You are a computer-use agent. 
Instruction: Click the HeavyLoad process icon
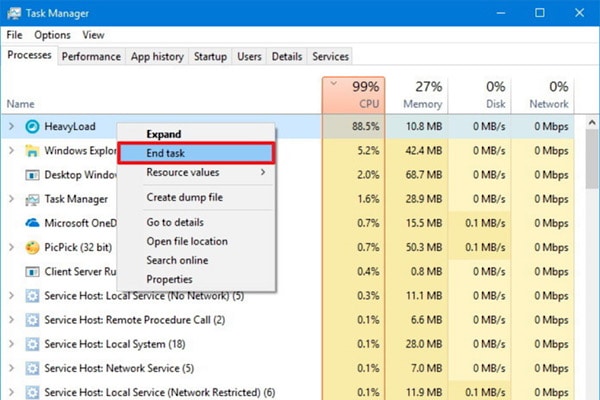pyautogui.click(x=32, y=126)
